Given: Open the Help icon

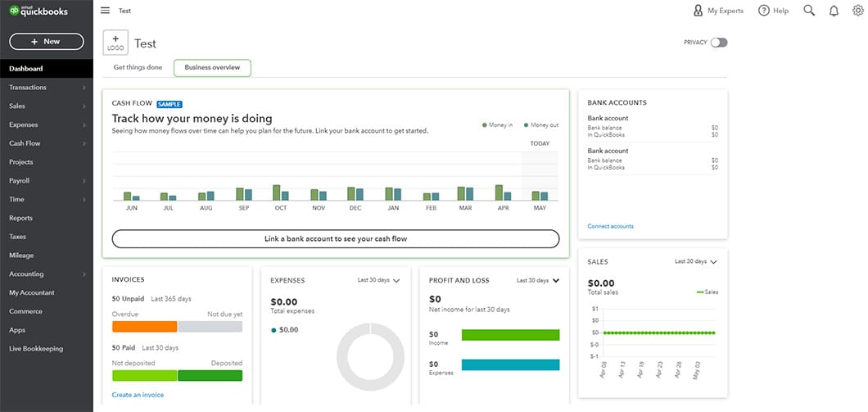Looking at the screenshot, I should [773, 11].
